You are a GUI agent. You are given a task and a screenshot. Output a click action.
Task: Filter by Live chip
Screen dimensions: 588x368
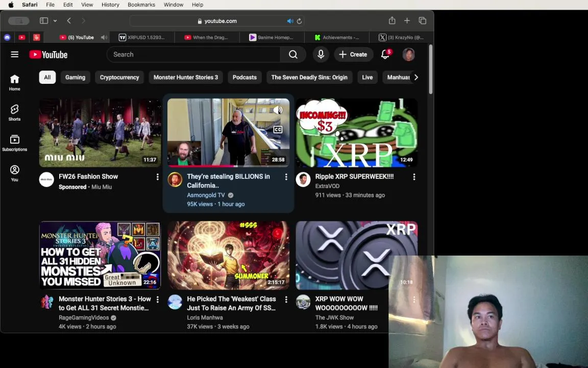click(367, 77)
